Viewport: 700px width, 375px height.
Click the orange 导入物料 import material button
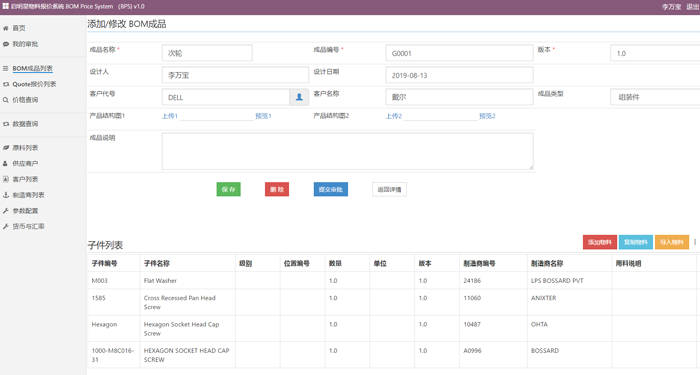[x=672, y=242]
